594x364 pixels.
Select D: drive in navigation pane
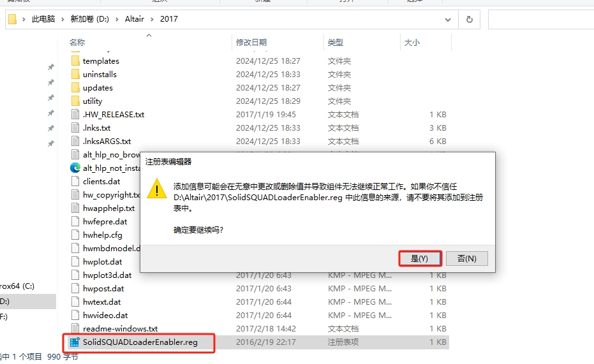pos(28,302)
